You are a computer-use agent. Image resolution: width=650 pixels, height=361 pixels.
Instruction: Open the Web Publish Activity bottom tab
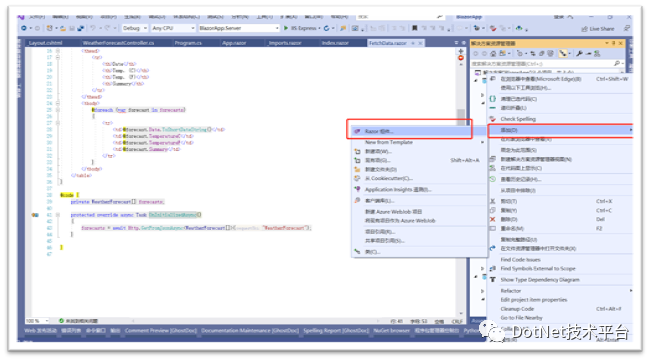[40, 331]
